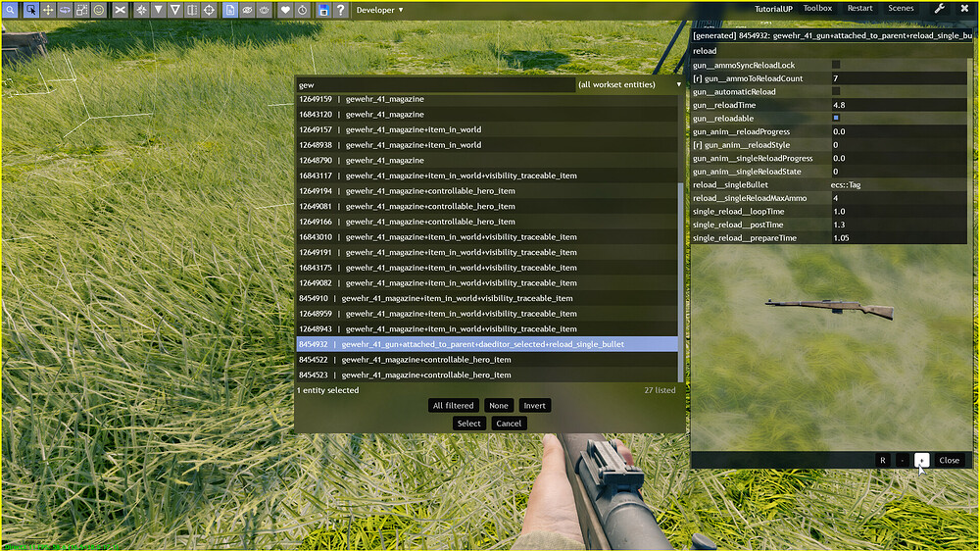Open help with the question mark icon
Image resolution: width=980 pixels, height=551 pixels.
pyautogui.click(x=340, y=10)
